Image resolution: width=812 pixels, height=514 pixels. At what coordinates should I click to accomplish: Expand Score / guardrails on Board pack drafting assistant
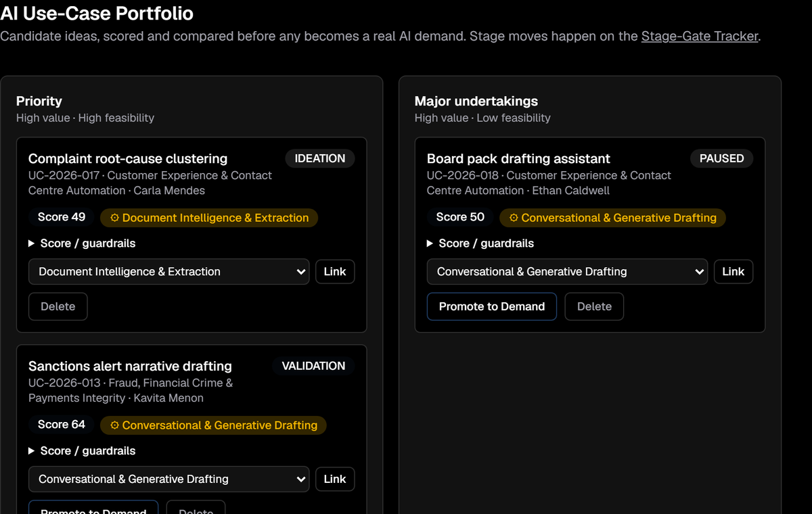(x=480, y=243)
